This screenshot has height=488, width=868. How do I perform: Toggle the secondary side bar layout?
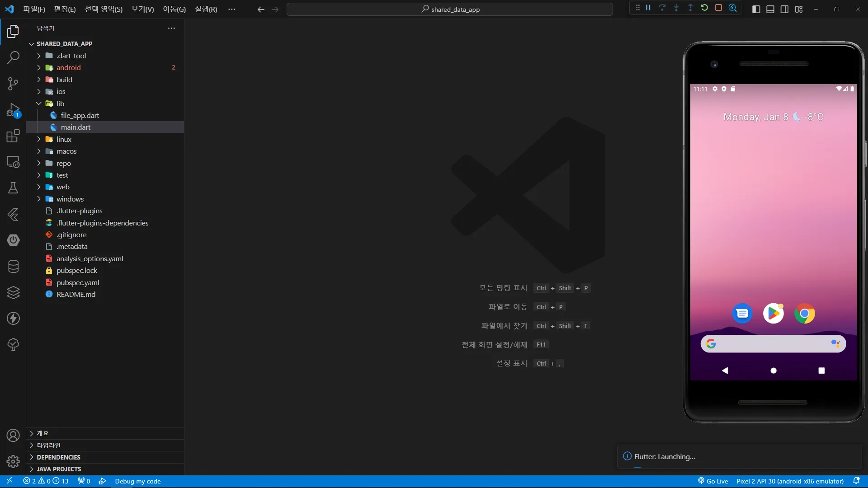pyautogui.click(x=784, y=9)
